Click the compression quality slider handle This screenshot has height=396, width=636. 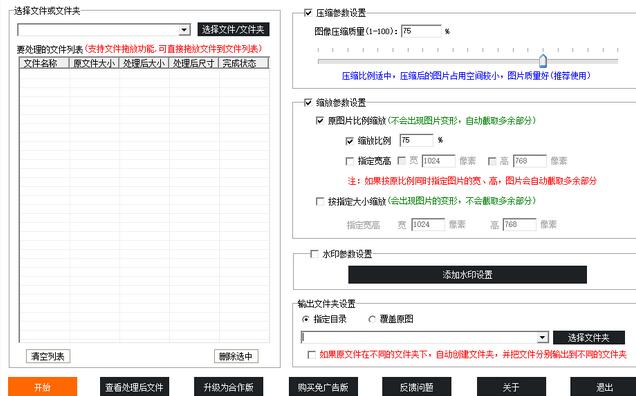543,61
